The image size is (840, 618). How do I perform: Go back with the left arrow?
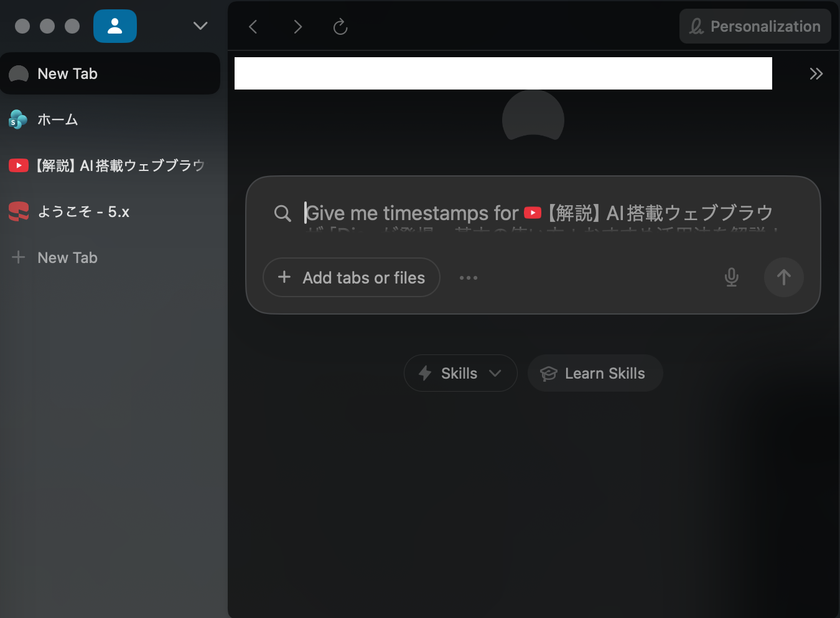(x=253, y=27)
